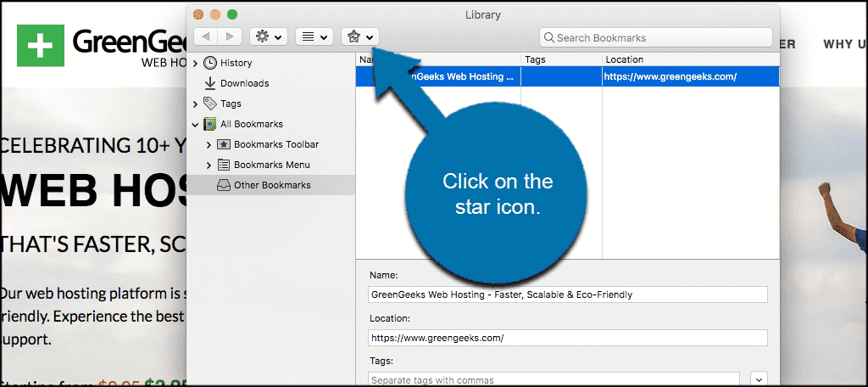Open the Views list dropdown
Viewport: 868px width, 387px height.
pos(314,36)
